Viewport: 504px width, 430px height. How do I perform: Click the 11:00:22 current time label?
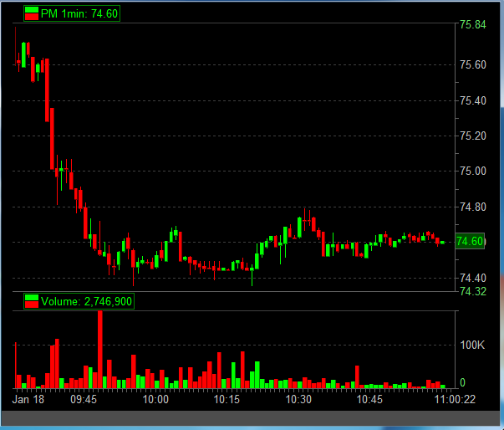455,399
